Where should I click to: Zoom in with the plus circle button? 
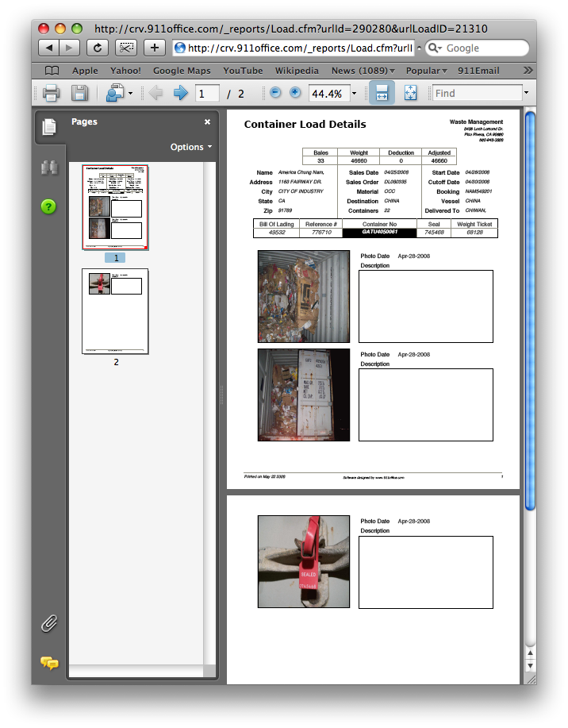pos(295,92)
